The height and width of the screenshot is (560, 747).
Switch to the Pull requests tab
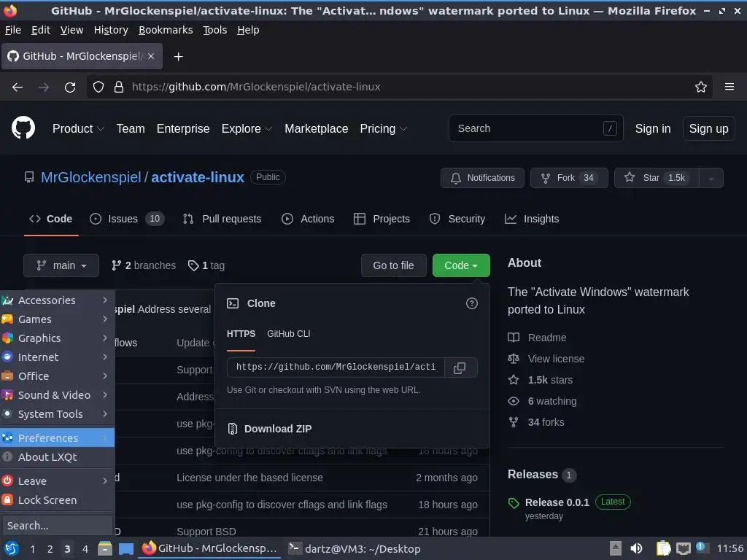[x=222, y=219]
